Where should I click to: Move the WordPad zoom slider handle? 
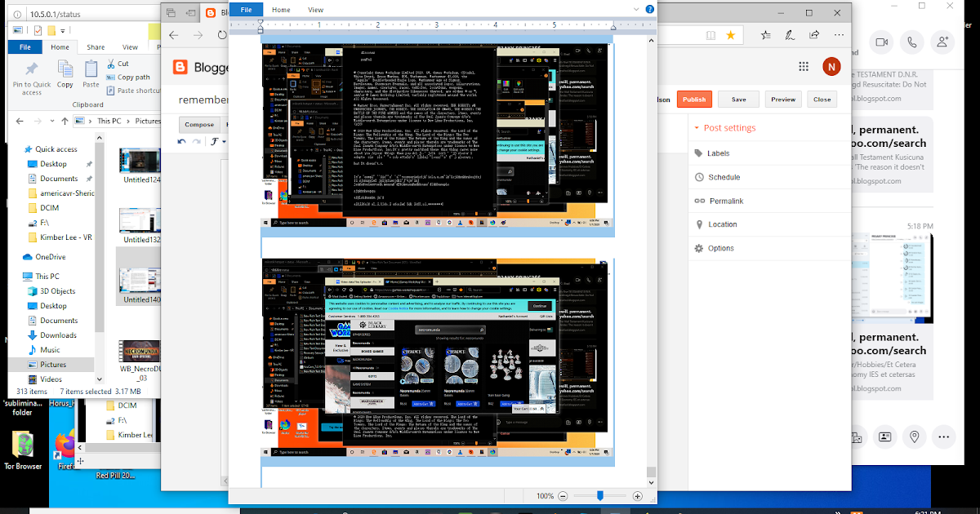click(600, 496)
